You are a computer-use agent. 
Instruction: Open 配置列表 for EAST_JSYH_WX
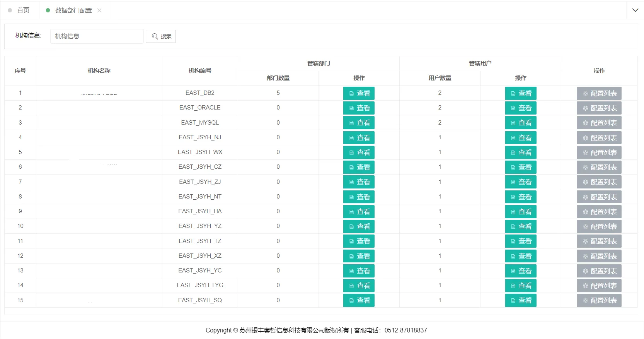[x=599, y=152]
